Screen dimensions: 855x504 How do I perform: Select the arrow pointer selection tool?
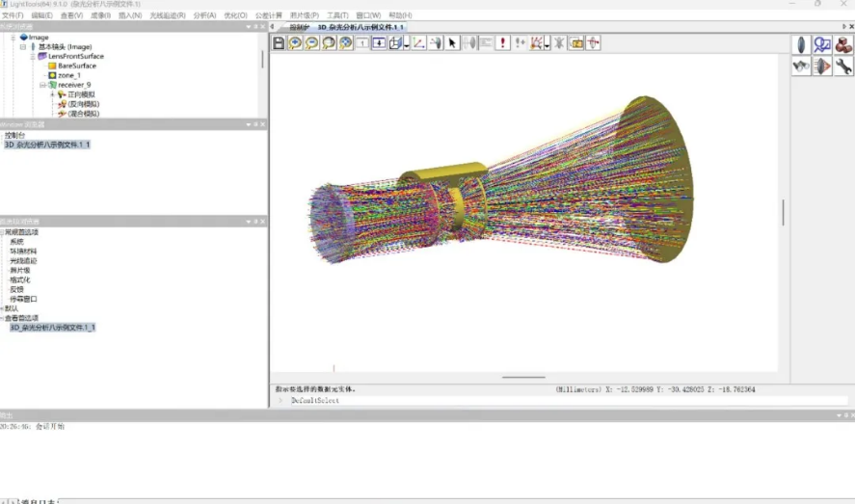coord(453,43)
